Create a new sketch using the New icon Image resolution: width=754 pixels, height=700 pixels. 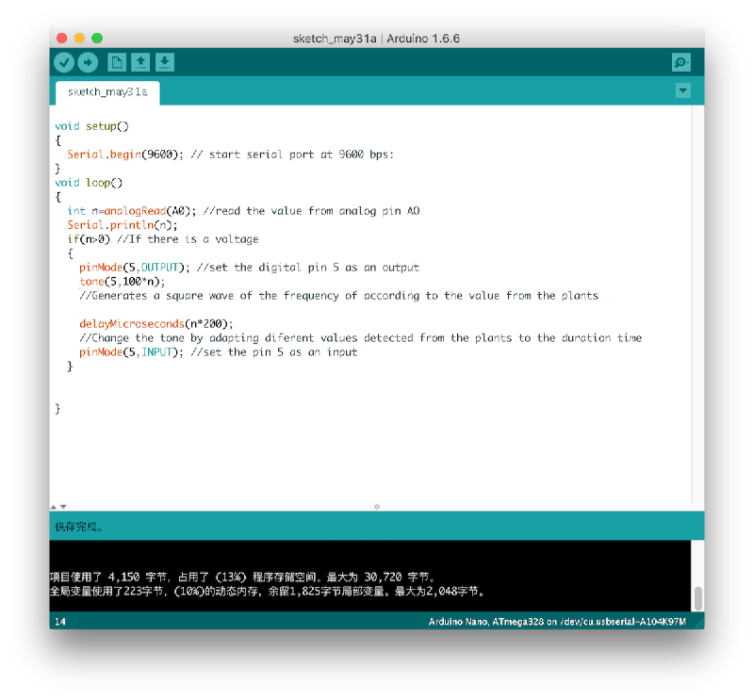pyautogui.click(x=117, y=62)
